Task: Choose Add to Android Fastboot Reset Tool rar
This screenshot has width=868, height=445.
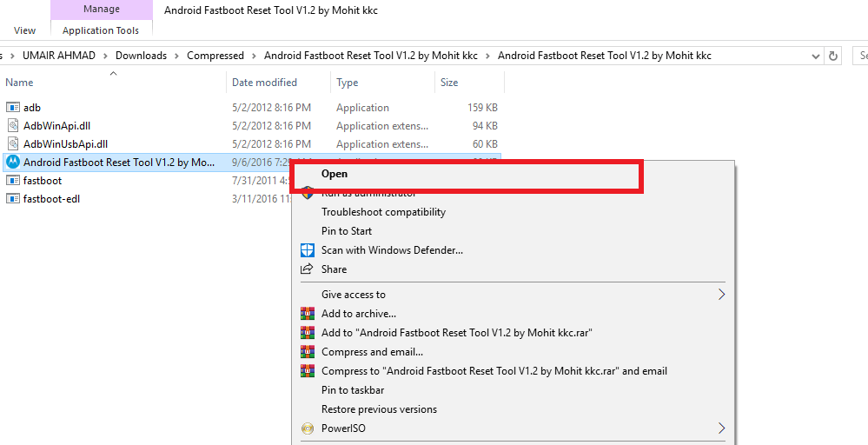Action: (457, 333)
